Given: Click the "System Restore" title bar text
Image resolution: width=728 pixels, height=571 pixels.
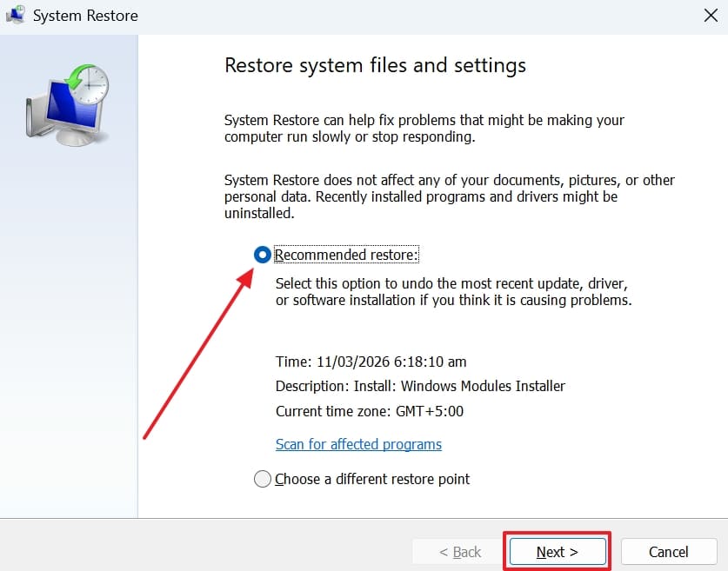Looking at the screenshot, I should point(84,15).
